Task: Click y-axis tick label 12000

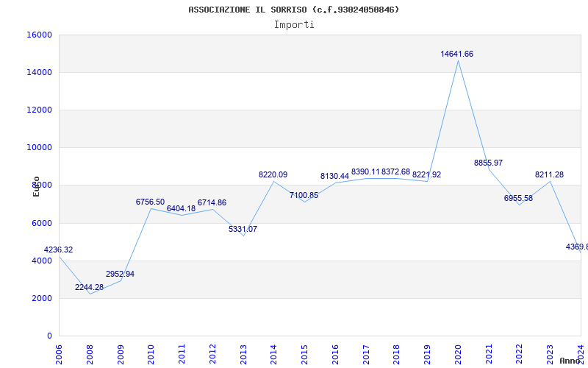Action: tap(39, 110)
